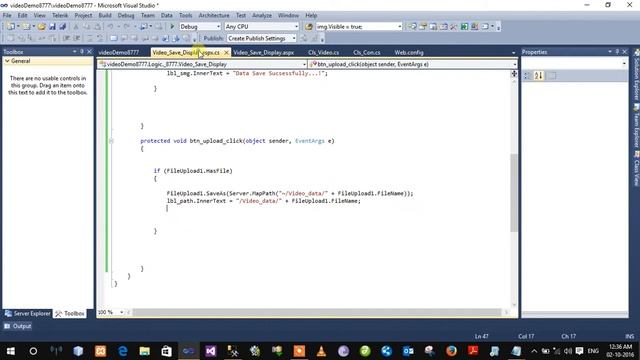
Task: Click the editor horizontal scrollbar
Action: click(316, 312)
